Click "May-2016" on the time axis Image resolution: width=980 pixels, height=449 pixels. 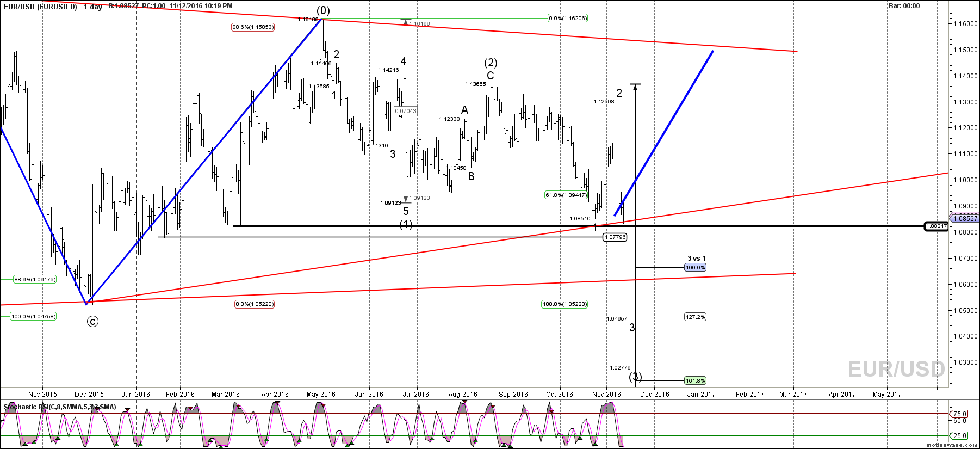(321, 395)
